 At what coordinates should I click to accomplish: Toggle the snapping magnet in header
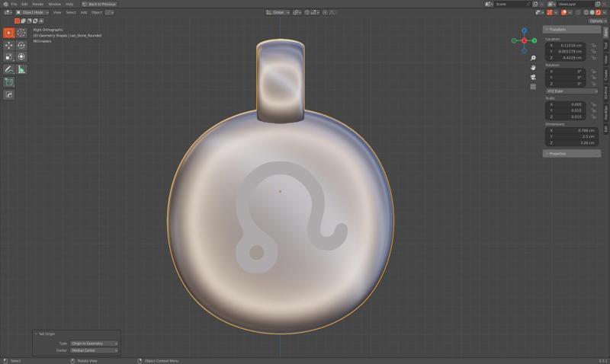click(x=307, y=12)
